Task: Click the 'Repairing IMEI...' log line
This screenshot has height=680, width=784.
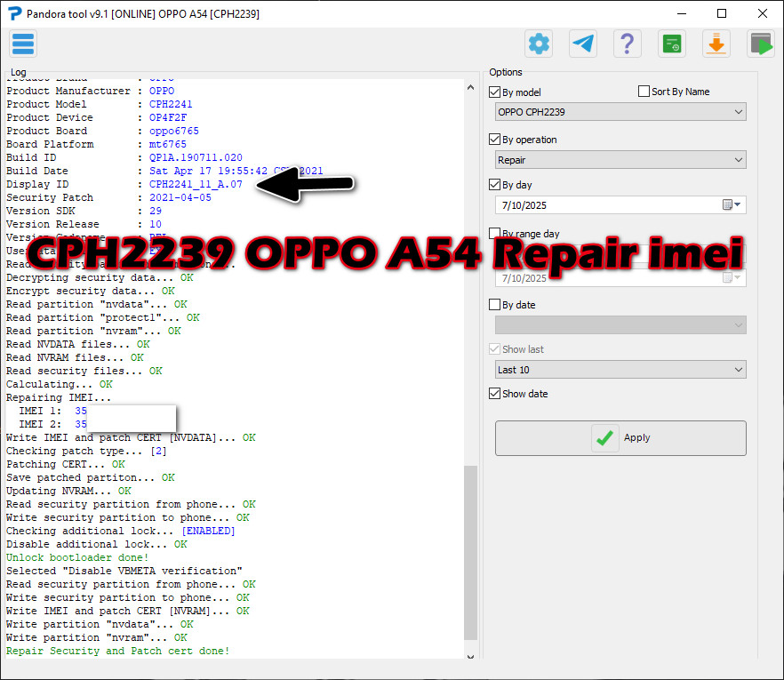Action: click(59, 397)
